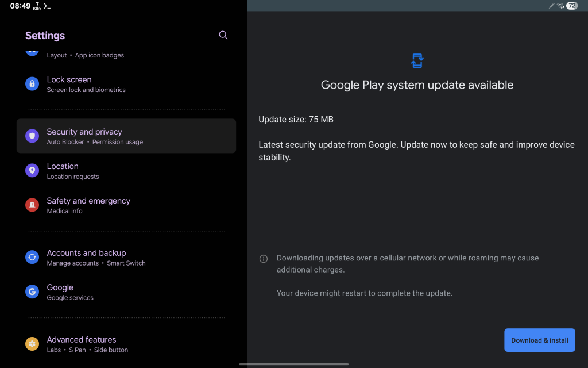This screenshot has height=368, width=588.
Task: Tap the terminal prompt status icon
Action: [47, 6]
